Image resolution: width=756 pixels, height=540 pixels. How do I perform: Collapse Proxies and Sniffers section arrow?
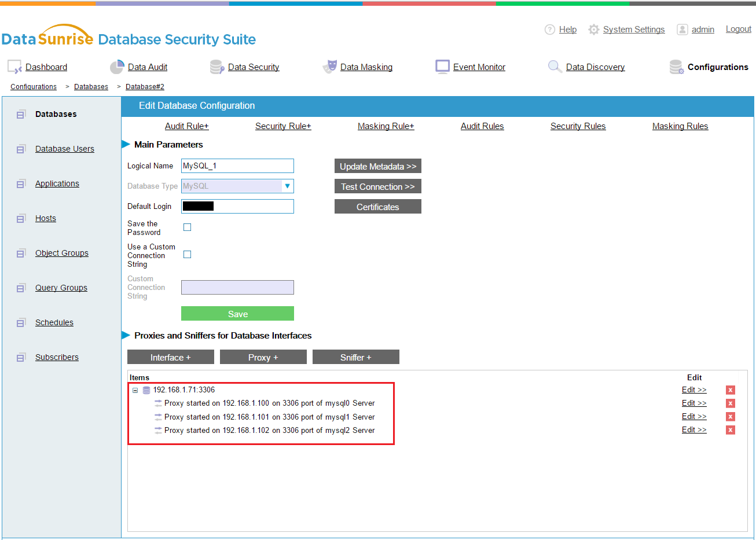126,335
